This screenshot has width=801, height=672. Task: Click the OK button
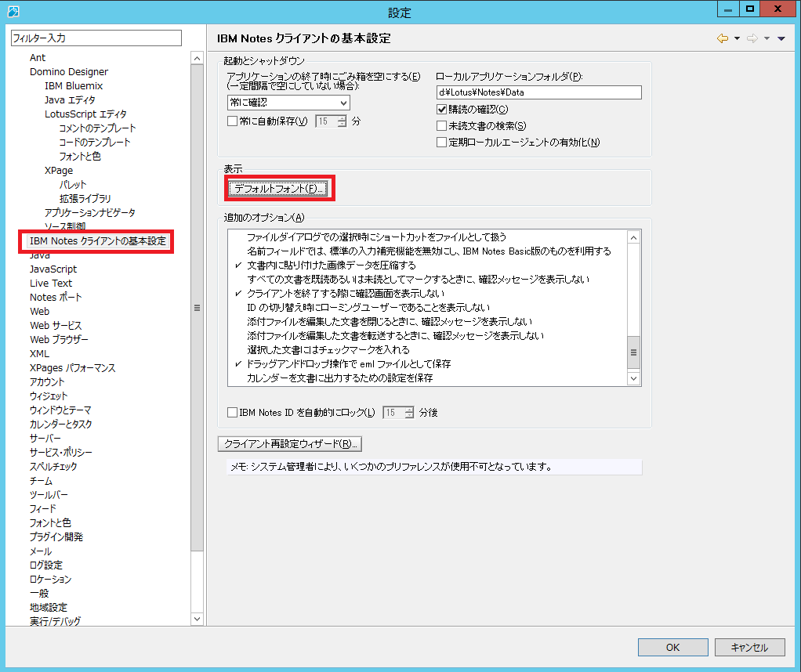(672, 648)
